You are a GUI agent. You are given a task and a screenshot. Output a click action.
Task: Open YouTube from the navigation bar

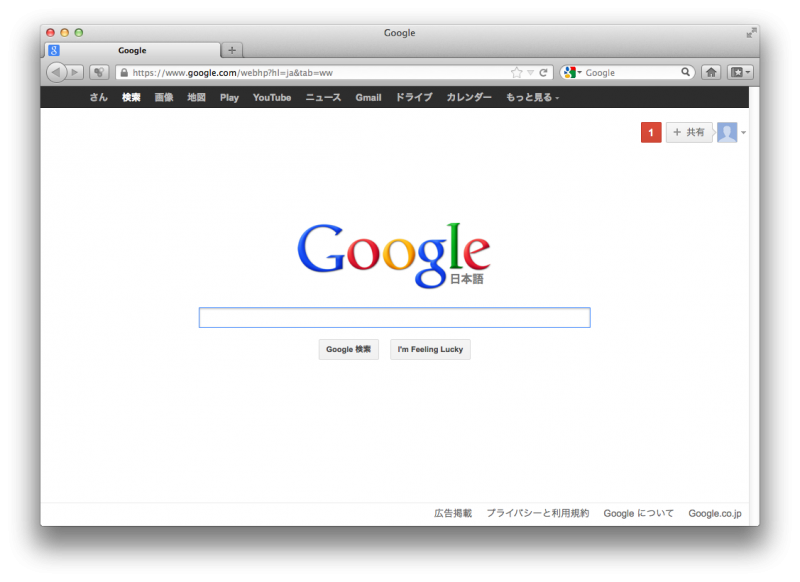(x=272, y=97)
